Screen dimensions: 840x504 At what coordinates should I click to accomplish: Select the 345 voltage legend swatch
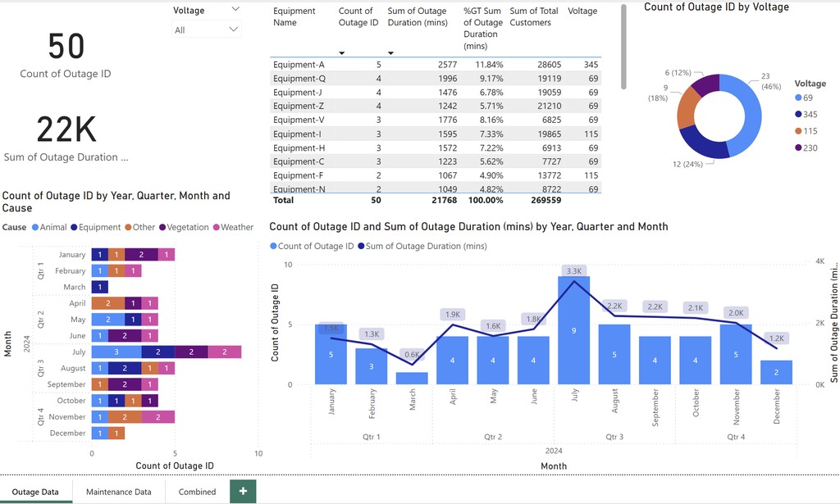(x=798, y=114)
